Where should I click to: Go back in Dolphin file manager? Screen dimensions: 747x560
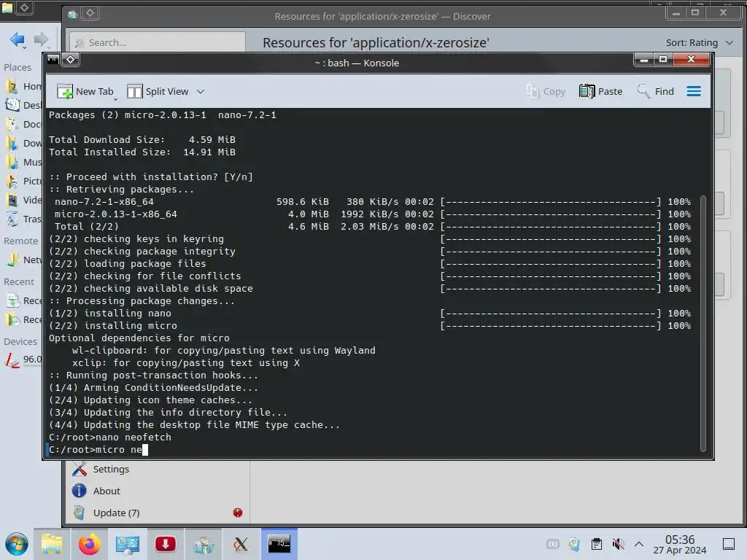click(x=17, y=39)
